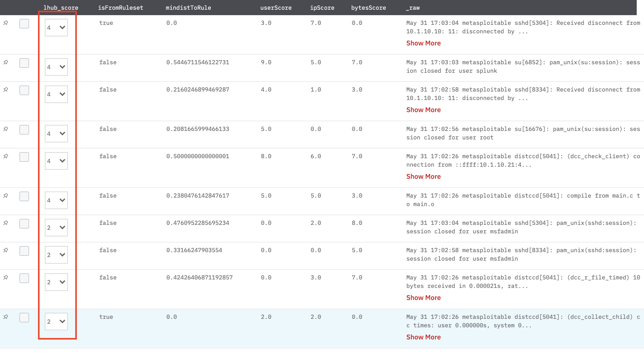Pin the sshd[8334] Received disconnect row
The image size is (644, 357).
[x=6, y=90]
